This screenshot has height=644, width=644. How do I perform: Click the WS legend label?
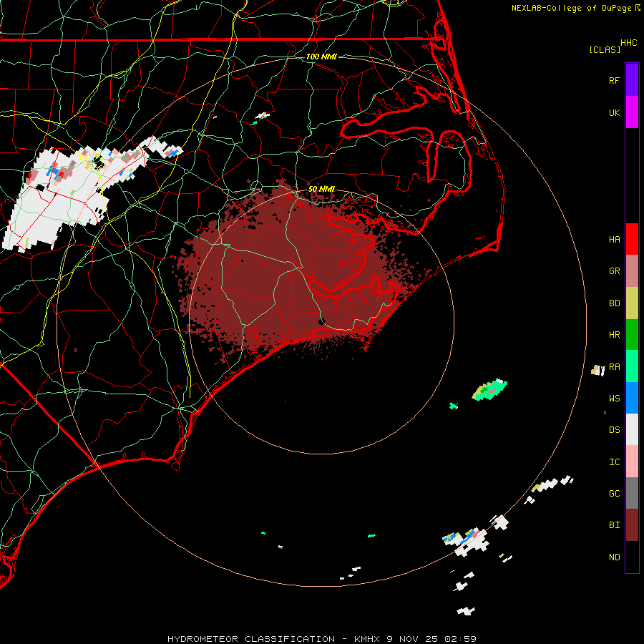(615, 399)
